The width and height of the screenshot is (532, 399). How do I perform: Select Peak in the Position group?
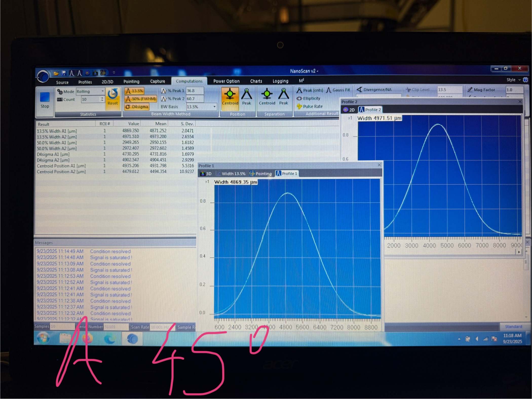[x=246, y=97]
